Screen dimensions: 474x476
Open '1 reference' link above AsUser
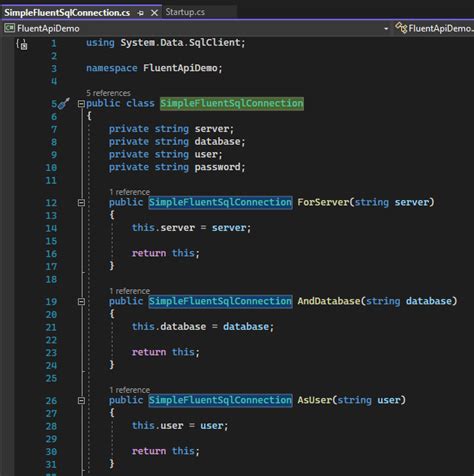pyautogui.click(x=130, y=390)
